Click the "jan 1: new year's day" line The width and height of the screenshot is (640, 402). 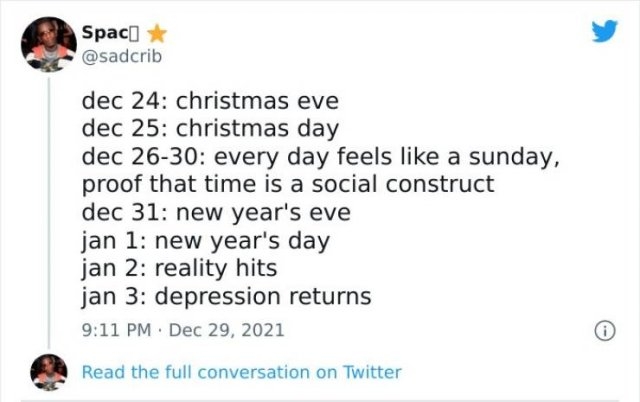coord(205,241)
